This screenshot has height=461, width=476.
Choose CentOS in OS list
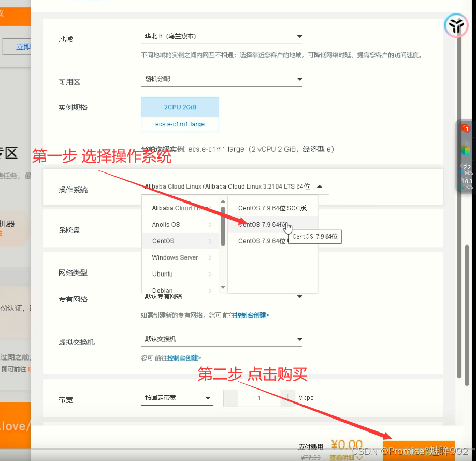[x=180, y=241]
